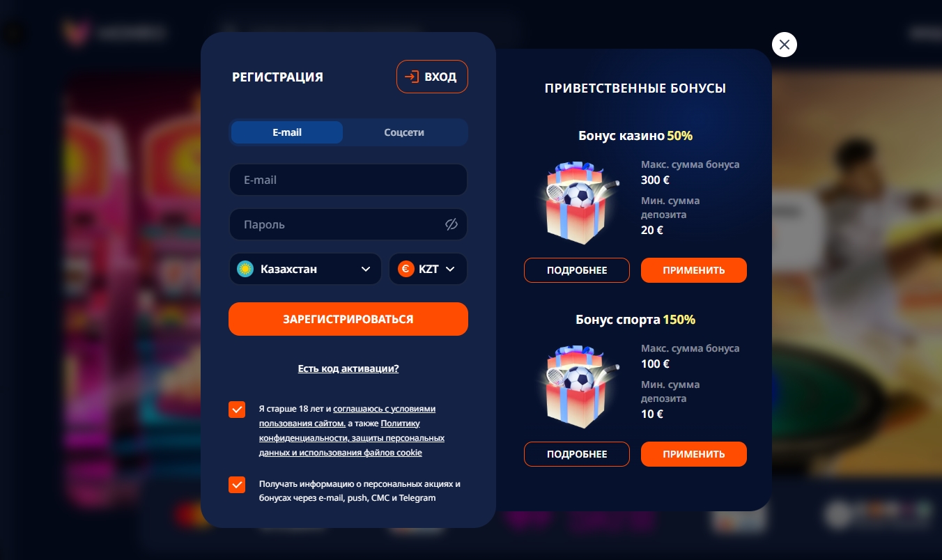
Task: Close the registration popup with X icon
Action: (x=785, y=45)
